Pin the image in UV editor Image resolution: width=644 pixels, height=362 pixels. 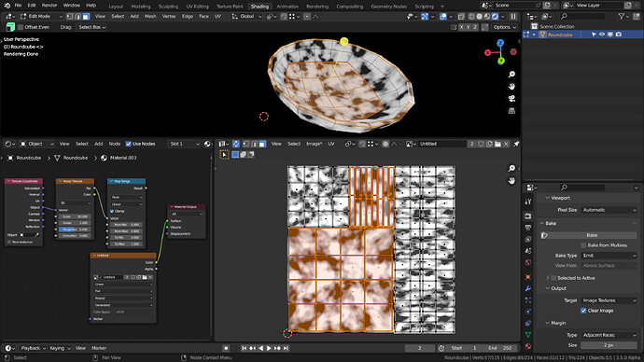[x=516, y=144]
